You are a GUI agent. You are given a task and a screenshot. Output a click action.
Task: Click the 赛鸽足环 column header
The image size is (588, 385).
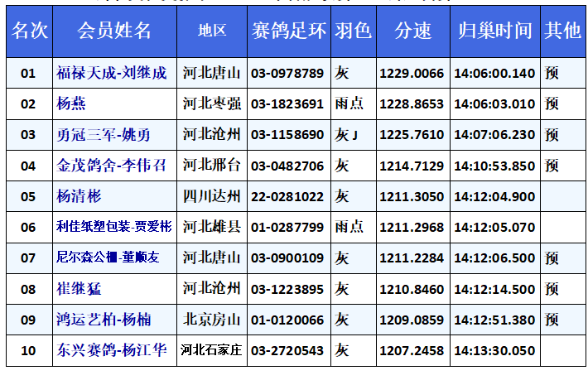pyautogui.click(x=288, y=31)
